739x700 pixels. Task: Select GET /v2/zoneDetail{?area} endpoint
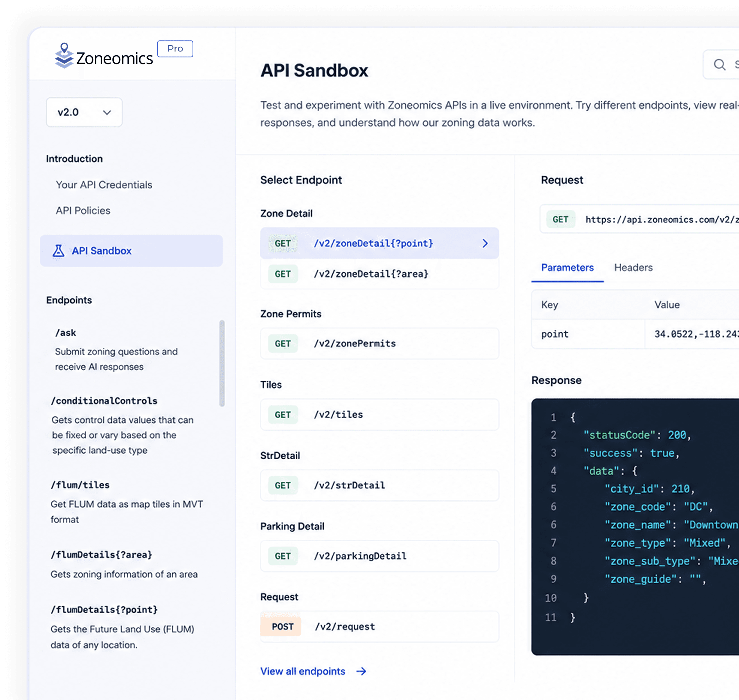379,274
